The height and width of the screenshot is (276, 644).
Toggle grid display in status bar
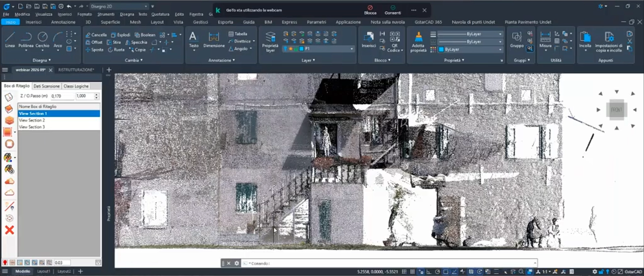(x=412, y=272)
